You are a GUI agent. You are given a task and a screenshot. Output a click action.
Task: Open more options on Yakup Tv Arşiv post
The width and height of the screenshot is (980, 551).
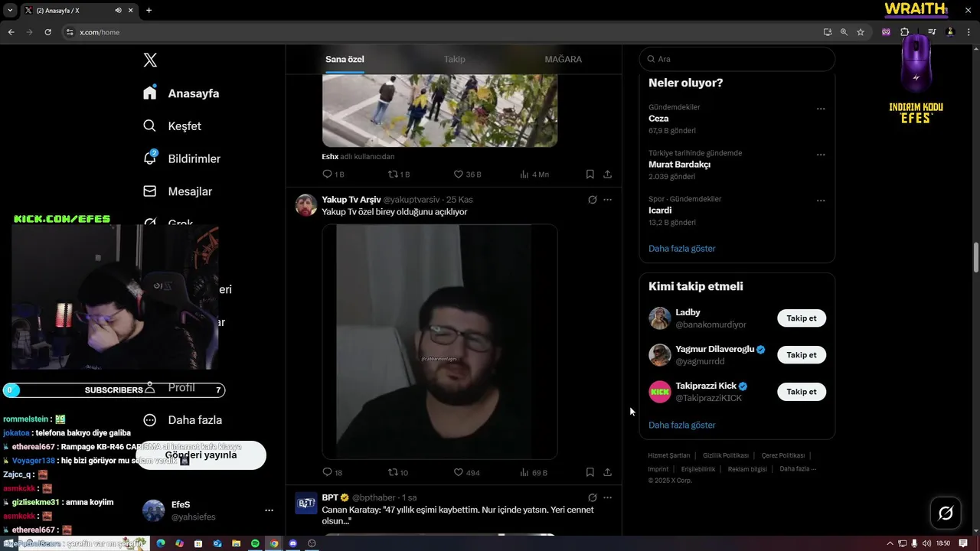coord(607,200)
